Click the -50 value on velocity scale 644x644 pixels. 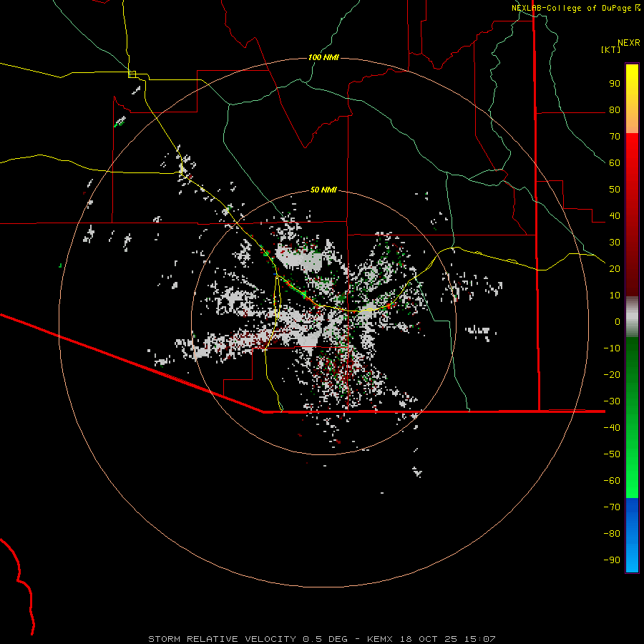[612, 454]
